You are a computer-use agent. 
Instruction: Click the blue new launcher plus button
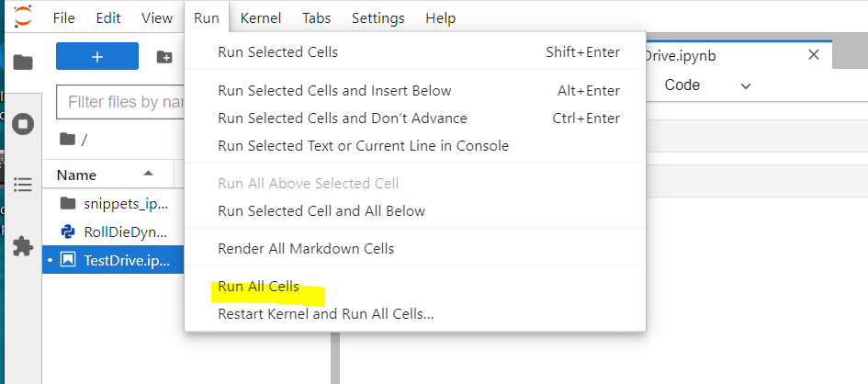click(96, 56)
